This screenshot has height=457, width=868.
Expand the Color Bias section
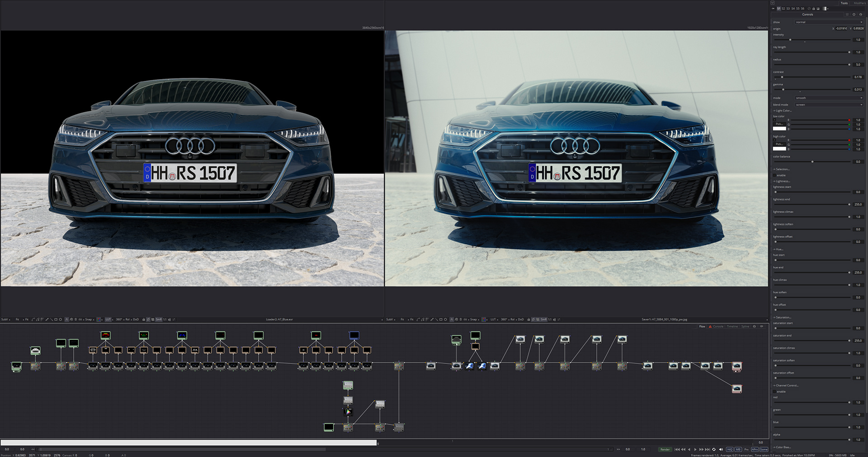point(783,447)
